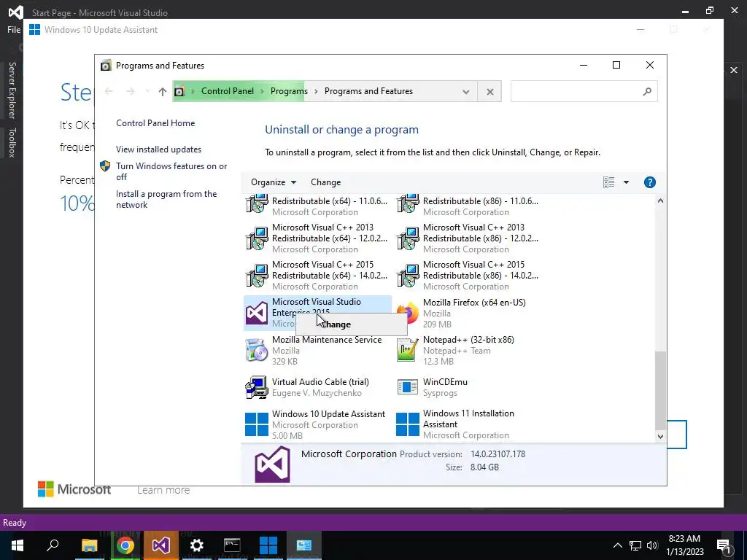Switch to Visual Studio in the taskbar
Viewport: 747px width, 560px height.
[161, 545]
